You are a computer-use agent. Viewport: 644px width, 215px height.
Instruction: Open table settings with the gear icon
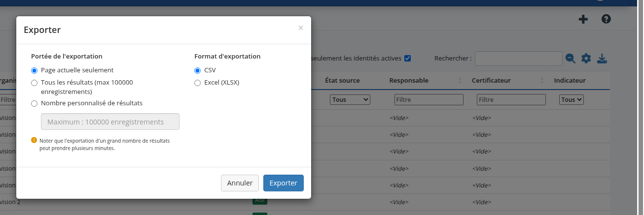pyautogui.click(x=586, y=59)
